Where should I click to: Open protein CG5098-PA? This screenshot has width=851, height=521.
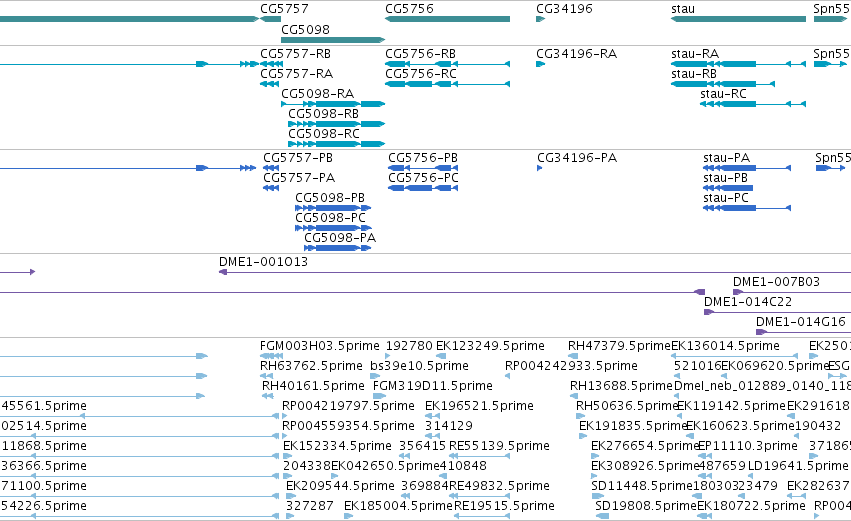pyautogui.click(x=340, y=238)
